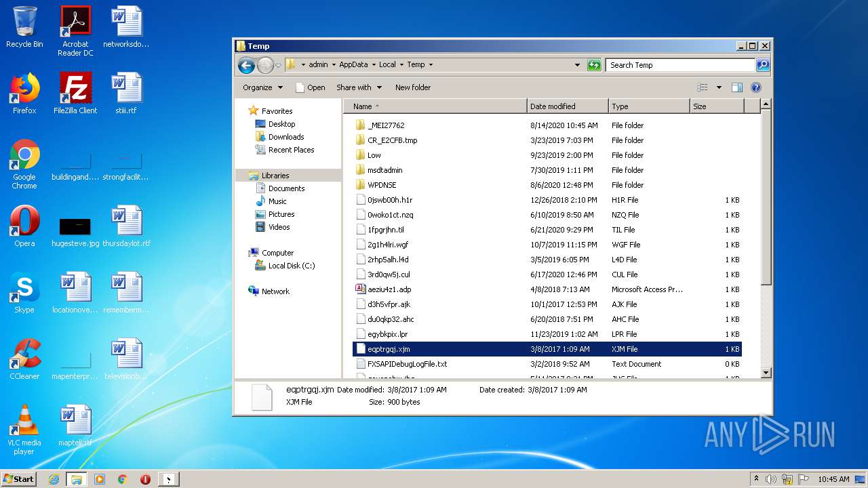Click the Change your view icon
This screenshot has width=868, height=488.
pyautogui.click(x=703, y=87)
